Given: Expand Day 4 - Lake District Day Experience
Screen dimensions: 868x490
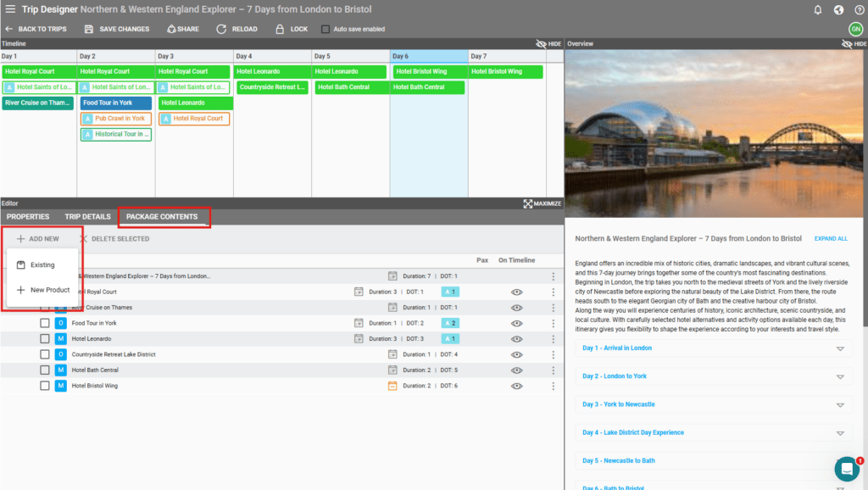Looking at the screenshot, I should pyautogui.click(x=840, y=432).
